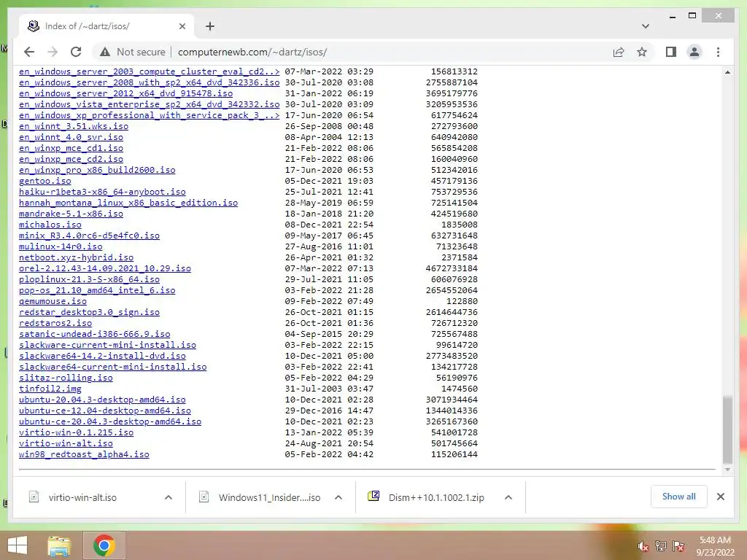Download en_windows_xp_professional_with_service_pack_3
Image resolution: width=747 pixels, height=560 pixels.
149,115
